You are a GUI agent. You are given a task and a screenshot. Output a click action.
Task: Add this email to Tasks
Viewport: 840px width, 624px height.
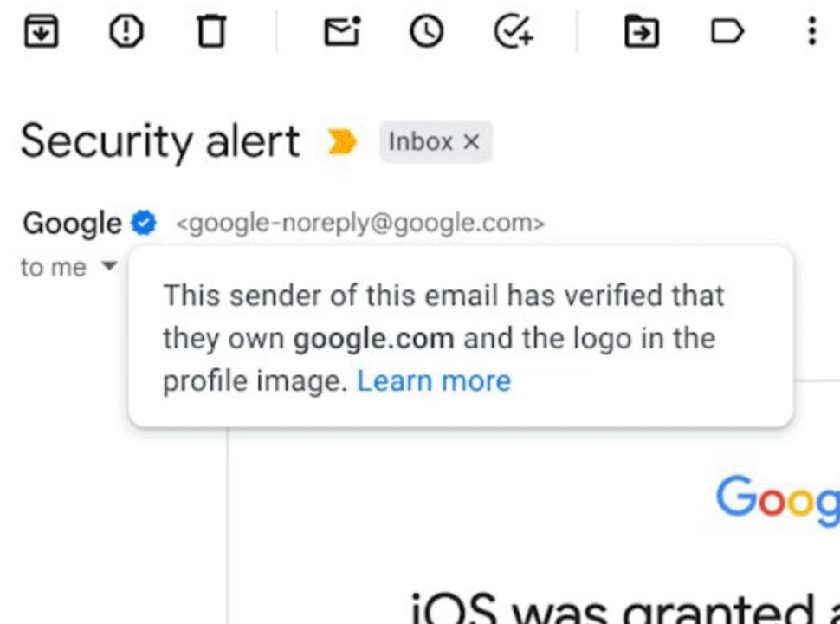(514, 31)
